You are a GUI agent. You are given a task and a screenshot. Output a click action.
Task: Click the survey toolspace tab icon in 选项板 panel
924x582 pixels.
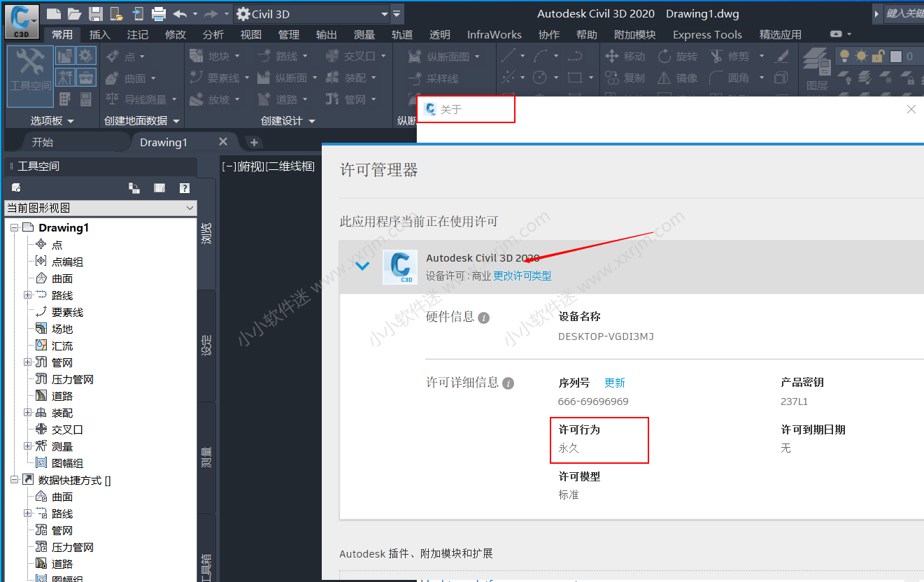(x=66, y=77)
